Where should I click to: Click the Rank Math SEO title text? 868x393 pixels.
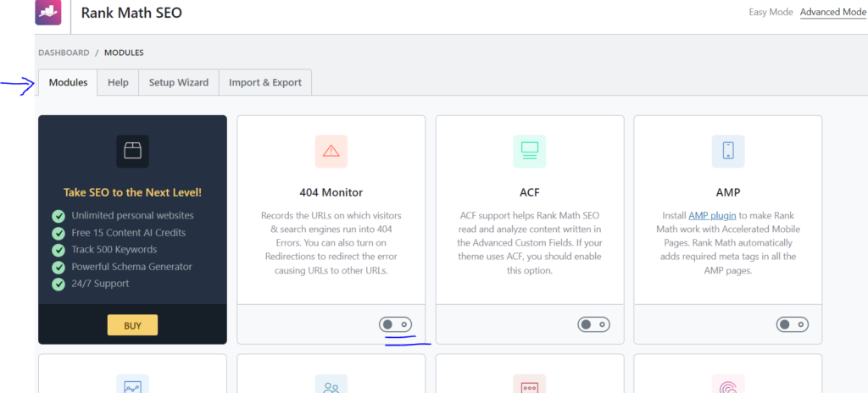131,13
